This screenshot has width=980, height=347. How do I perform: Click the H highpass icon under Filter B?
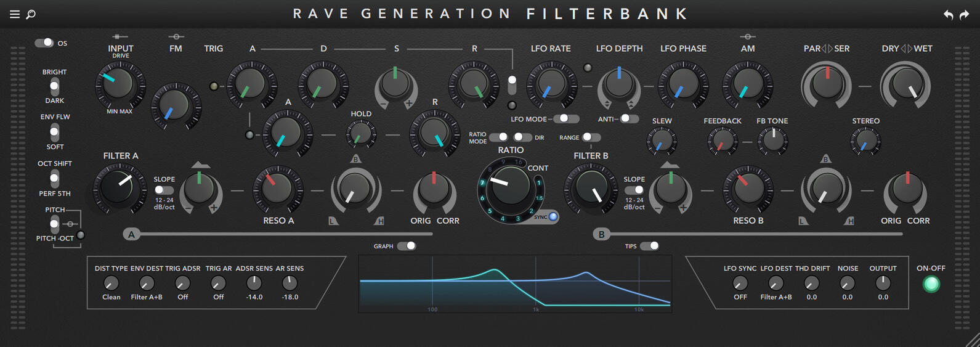coord(849,221)
